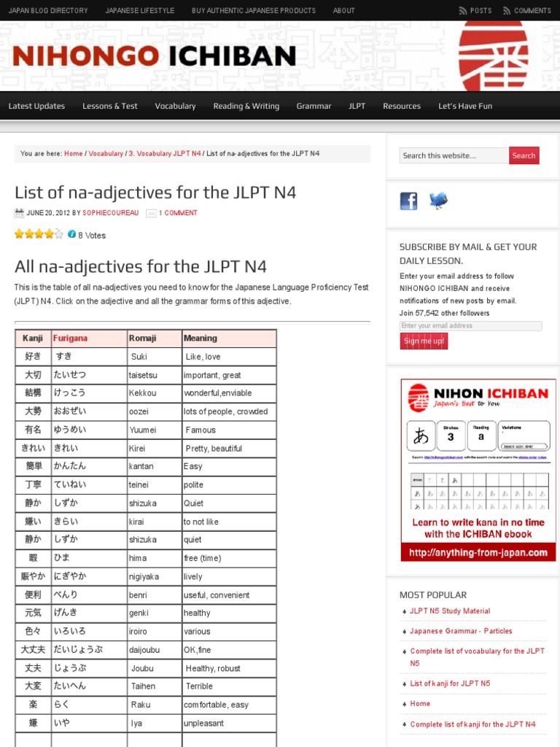This screenshot has width=560, height=747.
Task: Open author link SOPHIECOUREAU
Action: 111,213
